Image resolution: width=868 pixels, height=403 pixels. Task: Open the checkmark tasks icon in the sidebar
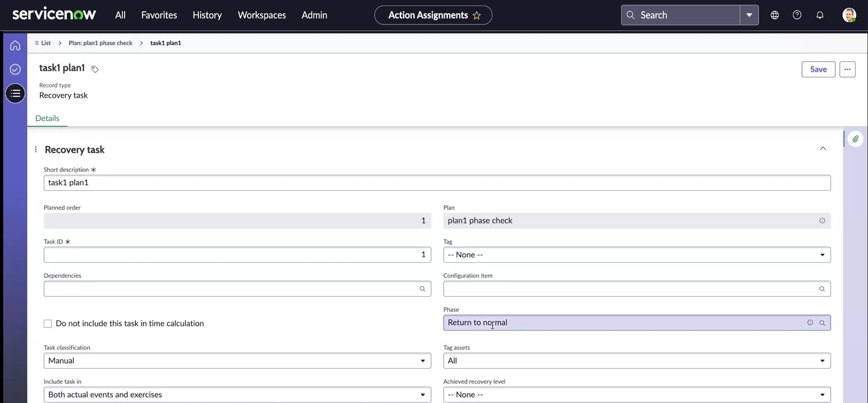click(15, 69)
